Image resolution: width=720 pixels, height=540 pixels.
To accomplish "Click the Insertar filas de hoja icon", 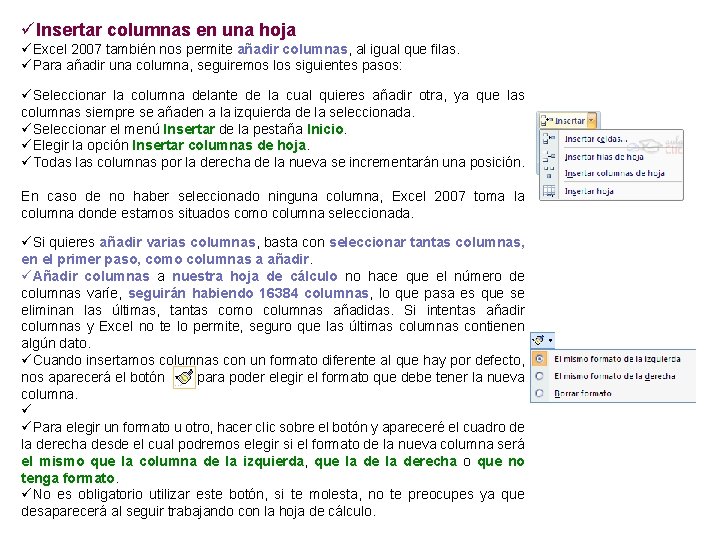I will pos(549,156).
